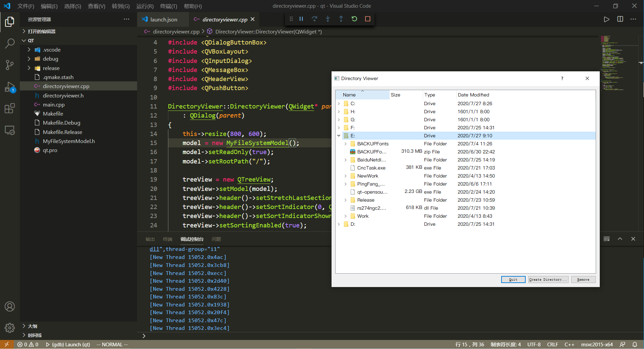Image resolution: width=644 pixels, height=349 pixels.
Task: Click the split editor icon
Action: click(620, 19)
